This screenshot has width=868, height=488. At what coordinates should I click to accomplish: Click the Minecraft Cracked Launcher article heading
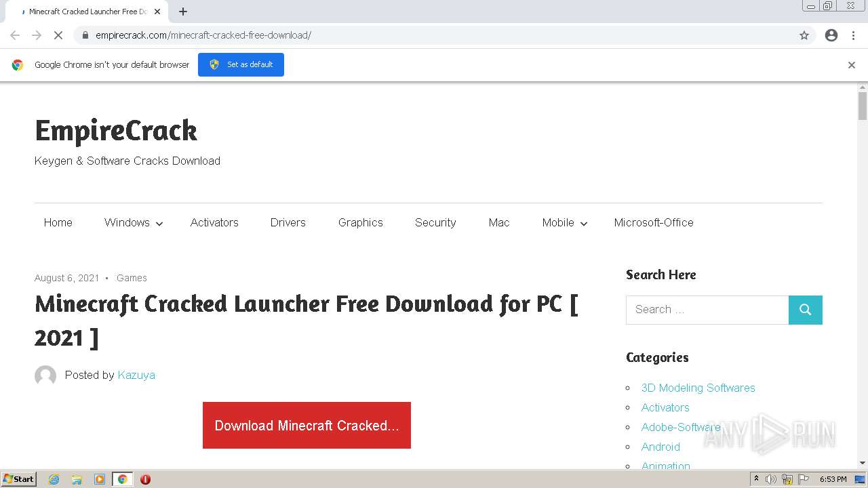tap(307, 321)
